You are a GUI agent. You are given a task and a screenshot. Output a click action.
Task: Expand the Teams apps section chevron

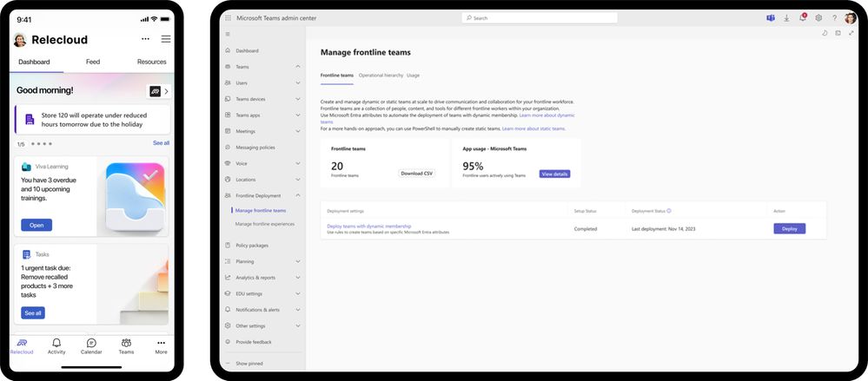pos(298,115)
